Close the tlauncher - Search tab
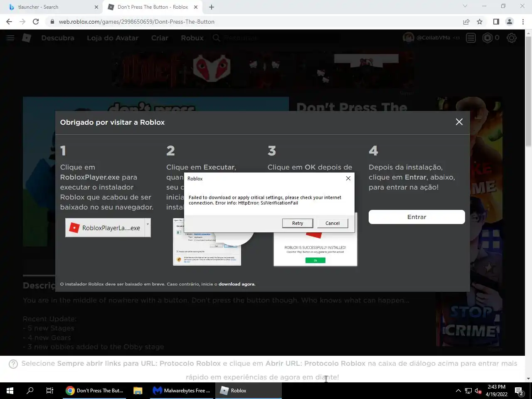The width and height of the screenshot is (532, 399). click(x=96, y=7)
